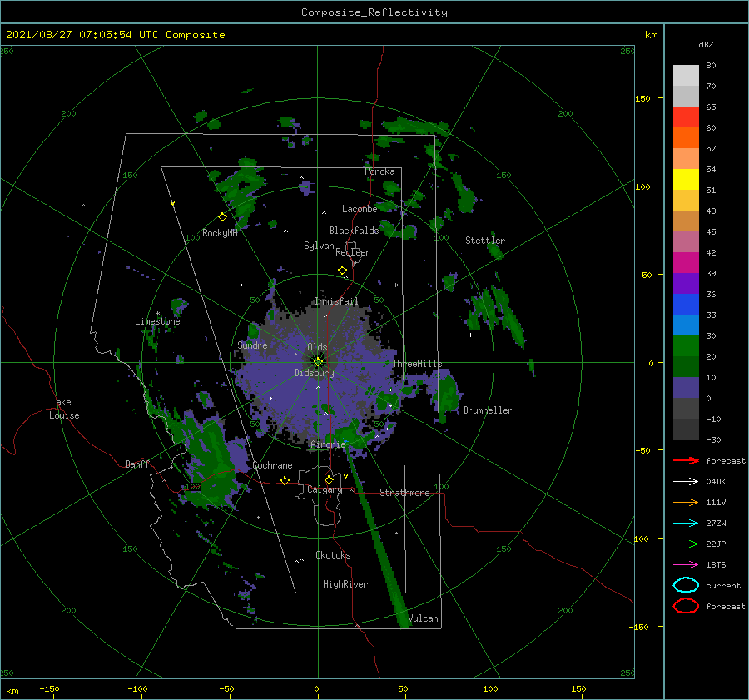
Task: Click the Stettler city label
Action: click(x=485, y=241)
